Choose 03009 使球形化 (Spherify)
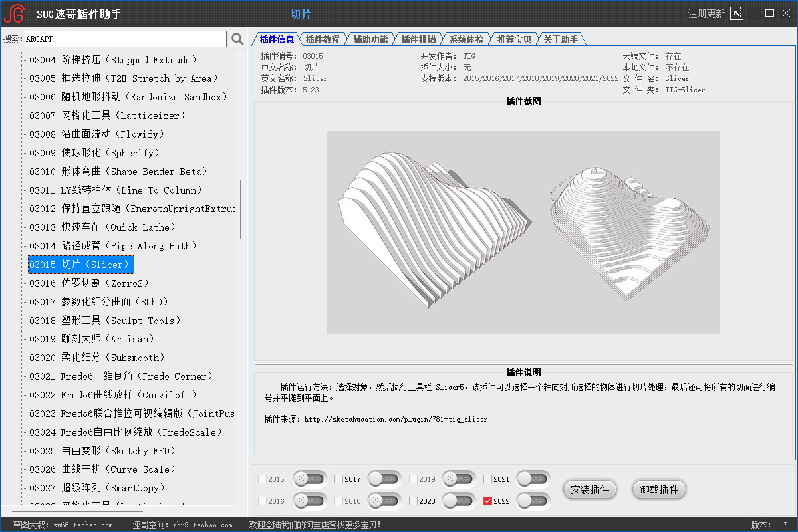The height and width of the screenshot is (532, 798). pyautogui.click(x=94, y=153)
